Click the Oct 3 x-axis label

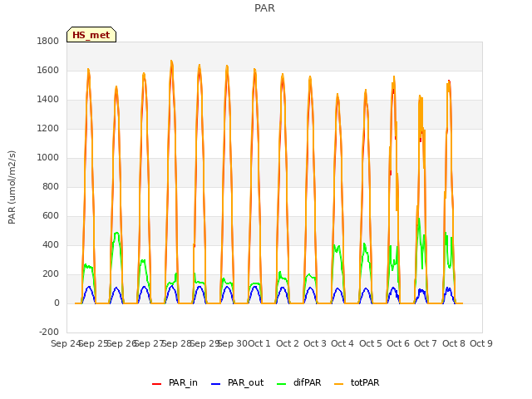coord(315,343)
